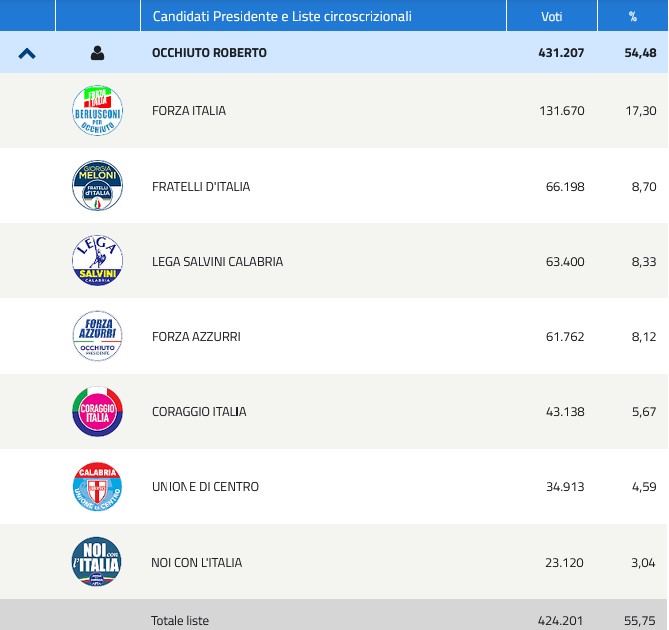Click the Candidati Presidente e Liste header
Viewport: 669px width, 630px height.
click(x=282, y=17)
